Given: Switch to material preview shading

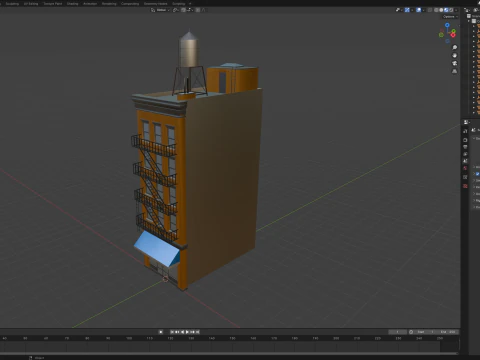Looking at the screenshot, I should click(x=446, y=10).
